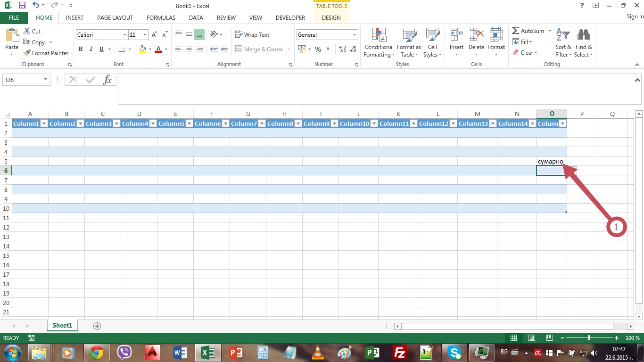644x362 pixels.
Task: Click the Fill button
Action: pos(523,42)
